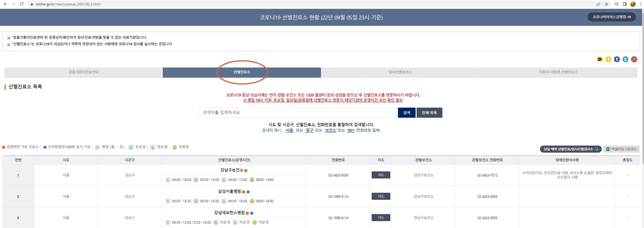Open Chrome share this page icon
The height and width of the screenshot is (228, 644).
[x=598, y=4]
